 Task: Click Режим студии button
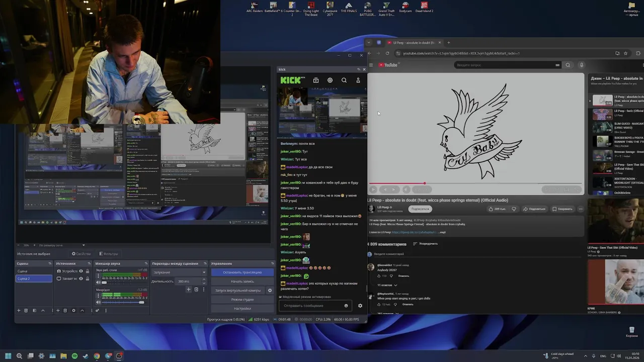(242, 299)
